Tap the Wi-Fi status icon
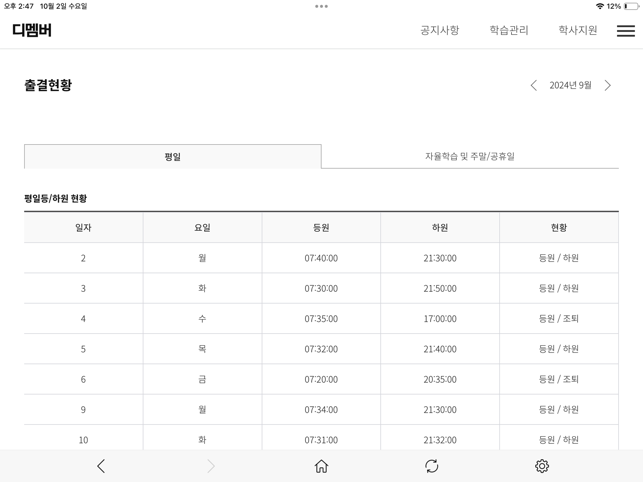The width and height of the screenshot is (643, 482). 600,6
